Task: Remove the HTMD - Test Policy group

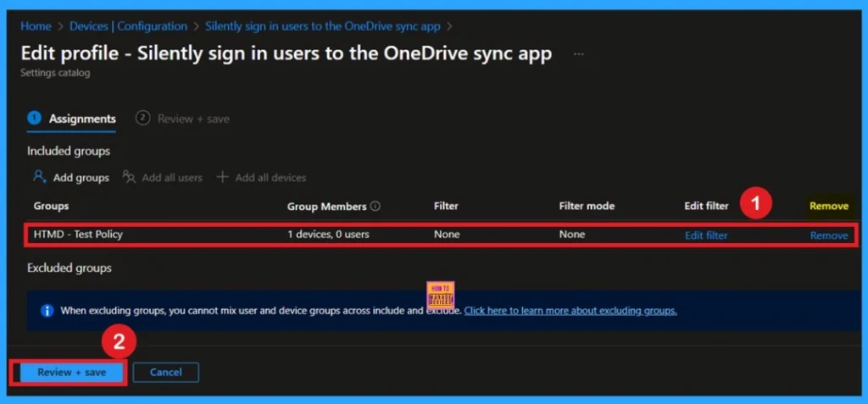Action: [x=829, y=235]
